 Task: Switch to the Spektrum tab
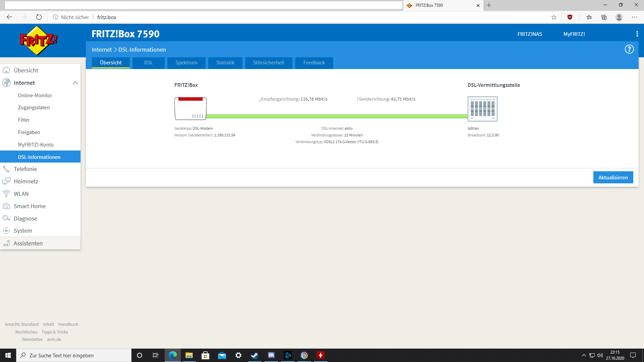coord(186,63)
